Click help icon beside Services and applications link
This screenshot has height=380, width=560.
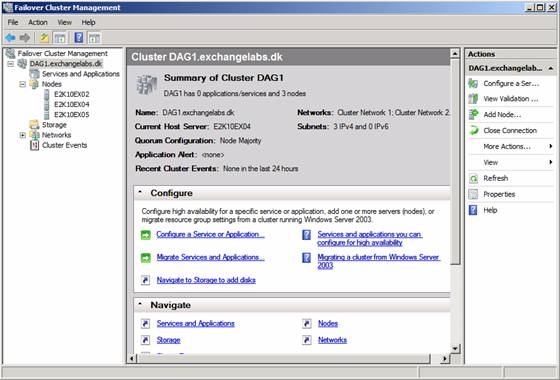[x=306, y=235]
